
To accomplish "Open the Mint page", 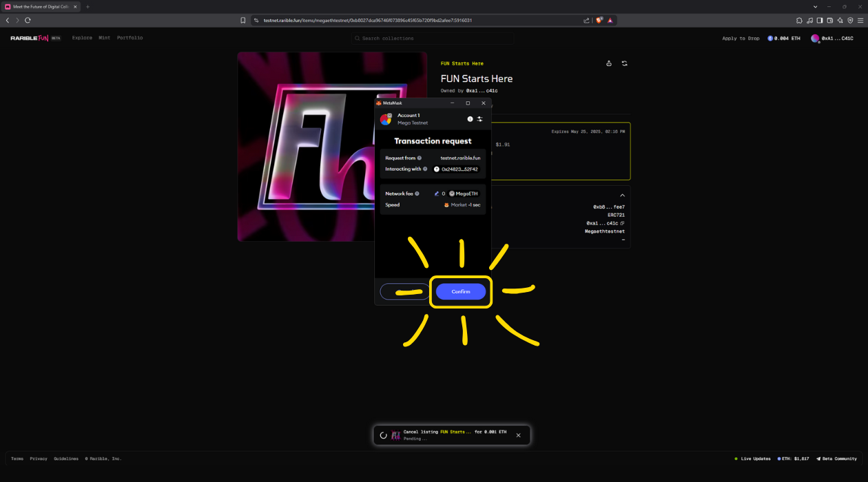I will coord(105,38).
